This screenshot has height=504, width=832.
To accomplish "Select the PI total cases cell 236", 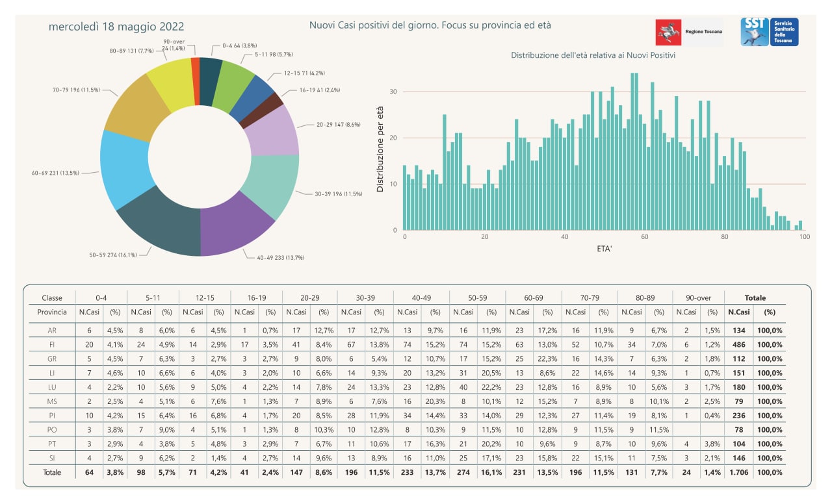I will point(738,416).
